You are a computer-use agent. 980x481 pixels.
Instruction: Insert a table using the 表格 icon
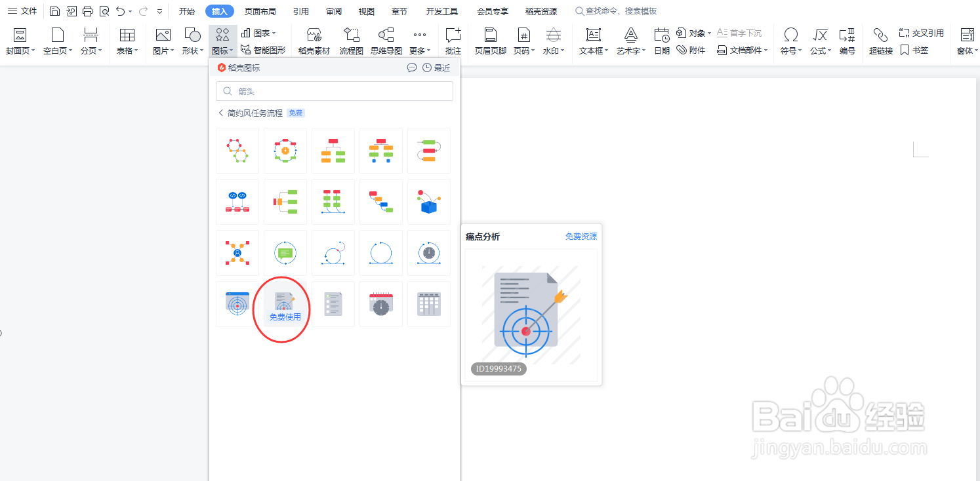coord(127,41)
